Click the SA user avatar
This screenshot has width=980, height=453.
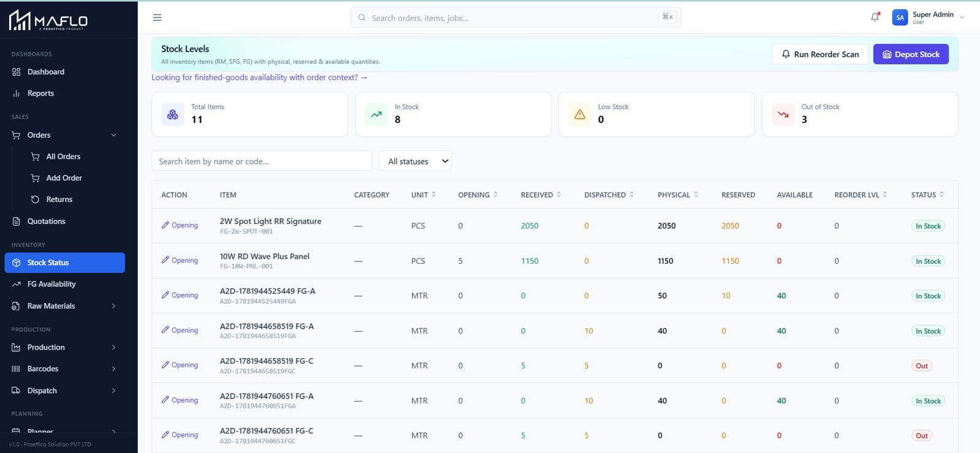900,18
